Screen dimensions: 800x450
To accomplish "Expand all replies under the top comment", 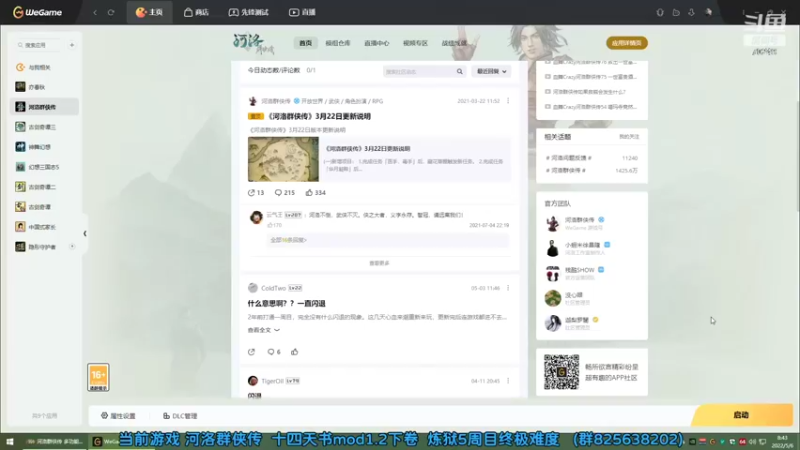I will coord(288,240).
